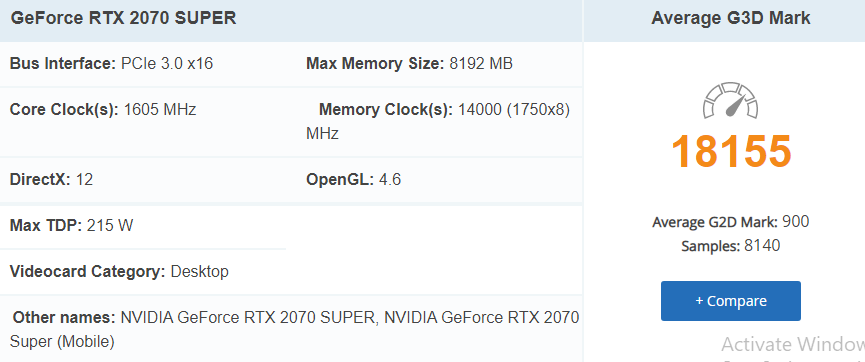865x362 pixels.
Task: Click the OpenGL 4.6 entry
Action: 354,179
